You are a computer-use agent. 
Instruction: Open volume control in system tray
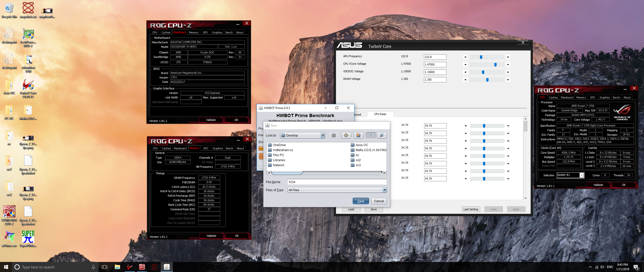[x=602, y=267]
